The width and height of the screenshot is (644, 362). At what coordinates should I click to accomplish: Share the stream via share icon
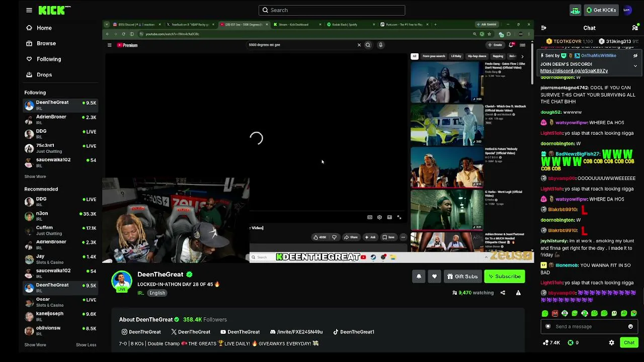coord(503,293)
